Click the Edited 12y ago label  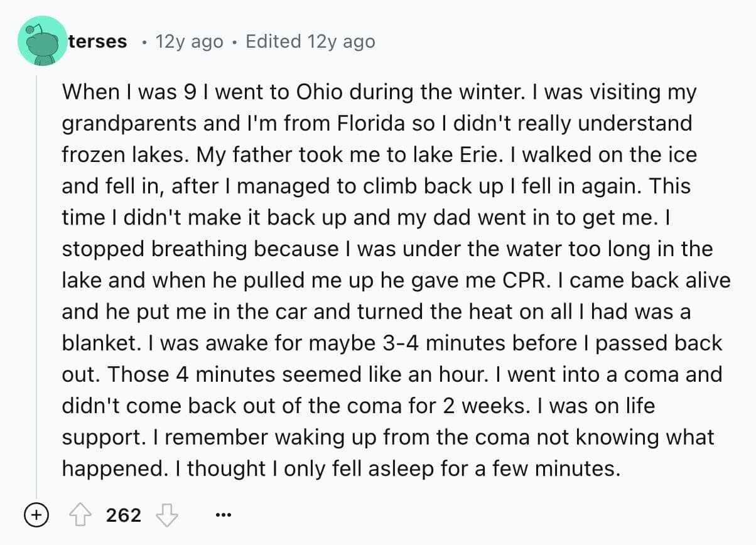(x=310, y=41)
